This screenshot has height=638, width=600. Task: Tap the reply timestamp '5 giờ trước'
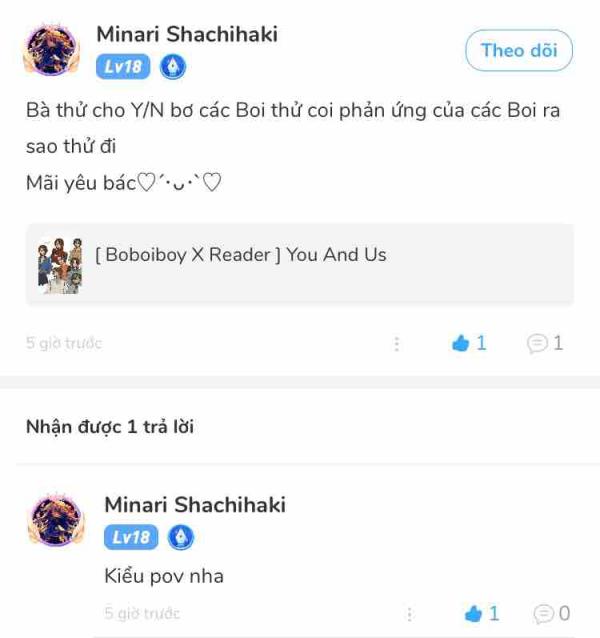142,614
